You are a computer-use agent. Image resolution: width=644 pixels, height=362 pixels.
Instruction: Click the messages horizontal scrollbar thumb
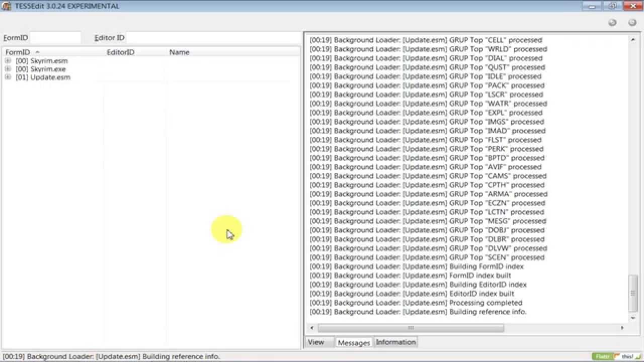click(x=411, y=328)
